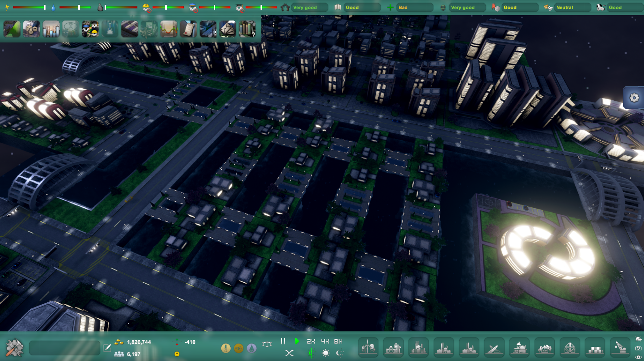Open residential buildings build menu
Screen dimensions: 644x361
(394, 347)
